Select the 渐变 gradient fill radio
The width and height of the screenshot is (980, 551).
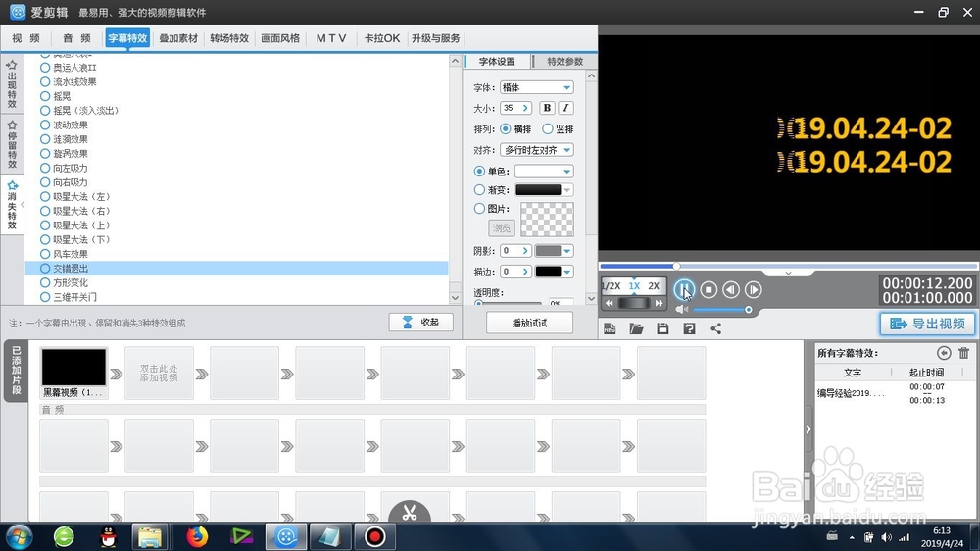tap(479, 189)
